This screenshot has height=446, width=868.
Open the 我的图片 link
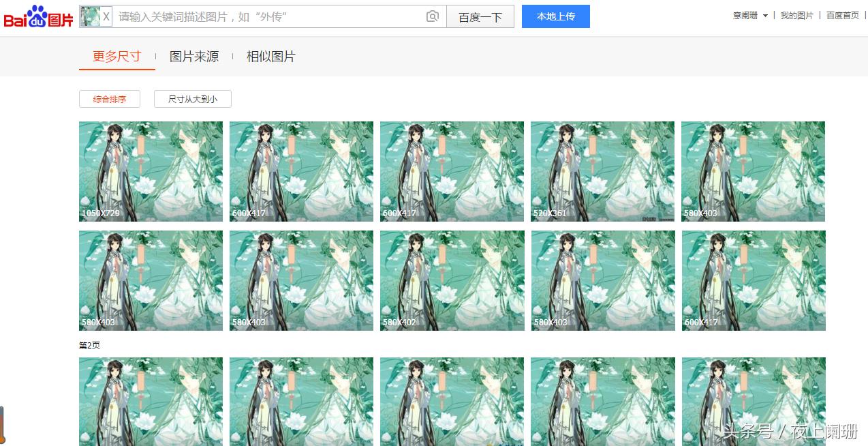coord(796,15)
